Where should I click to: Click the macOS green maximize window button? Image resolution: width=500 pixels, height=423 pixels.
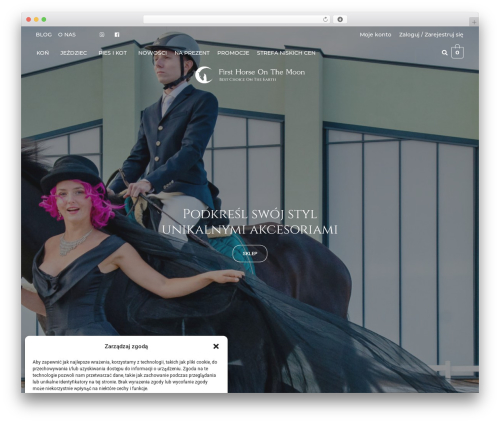coord(44,20)
